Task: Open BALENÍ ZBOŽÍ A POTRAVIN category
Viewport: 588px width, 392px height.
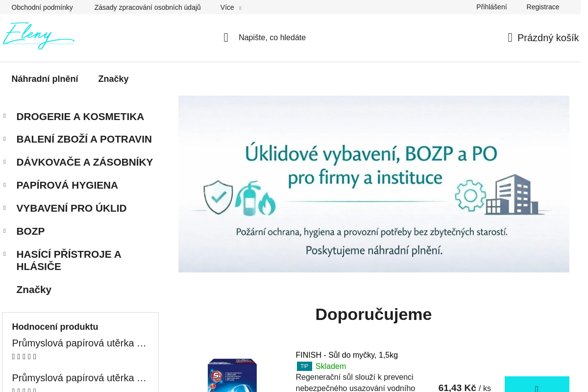Action: tap(84, 139)
